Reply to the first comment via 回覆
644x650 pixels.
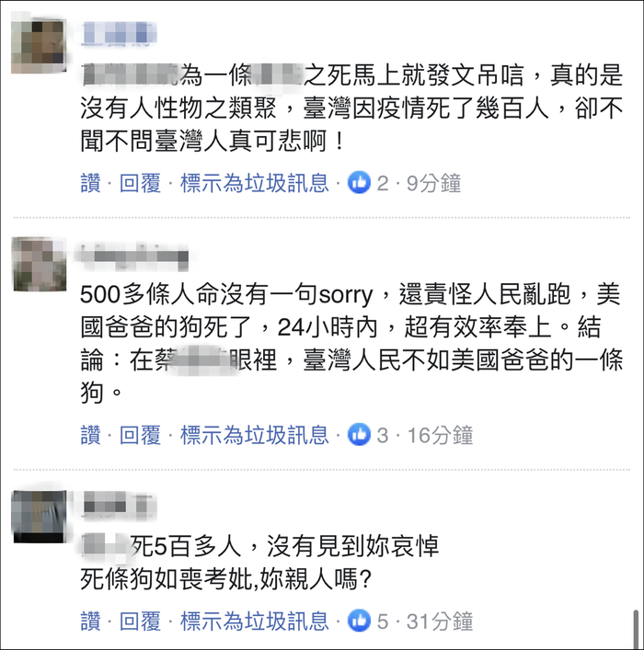tap(140, 183)
